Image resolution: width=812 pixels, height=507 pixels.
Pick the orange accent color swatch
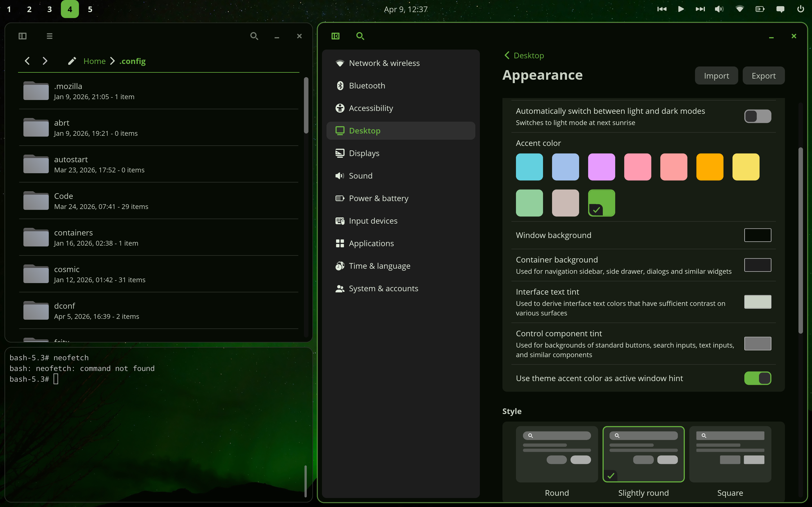709,167
